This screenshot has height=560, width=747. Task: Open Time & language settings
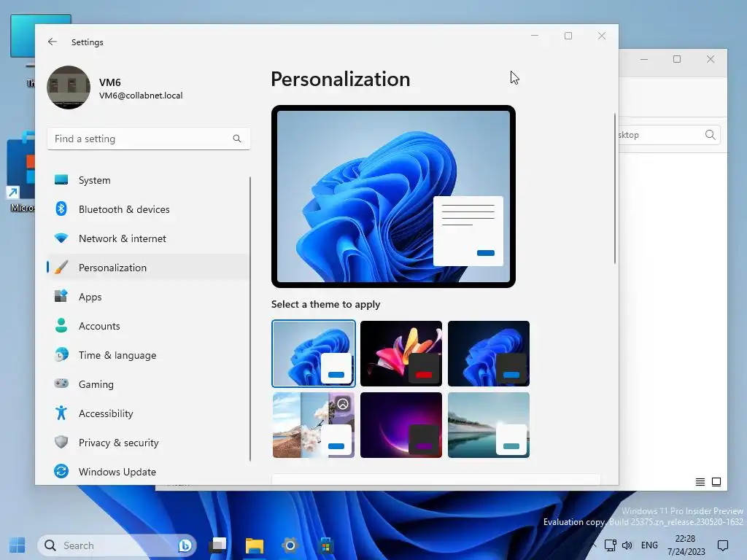(x=148, y=355)
